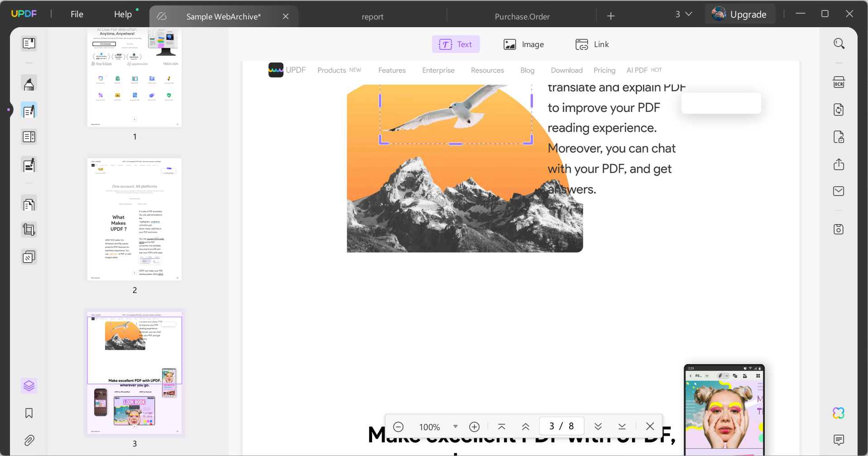Select page 2 thumbnail
Viewport: 868px width, 456px height.
[134, 219]
